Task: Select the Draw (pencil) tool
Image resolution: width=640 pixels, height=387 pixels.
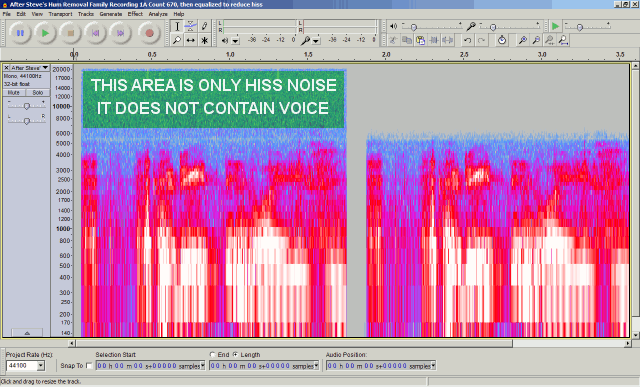Action: pos(204,27)
